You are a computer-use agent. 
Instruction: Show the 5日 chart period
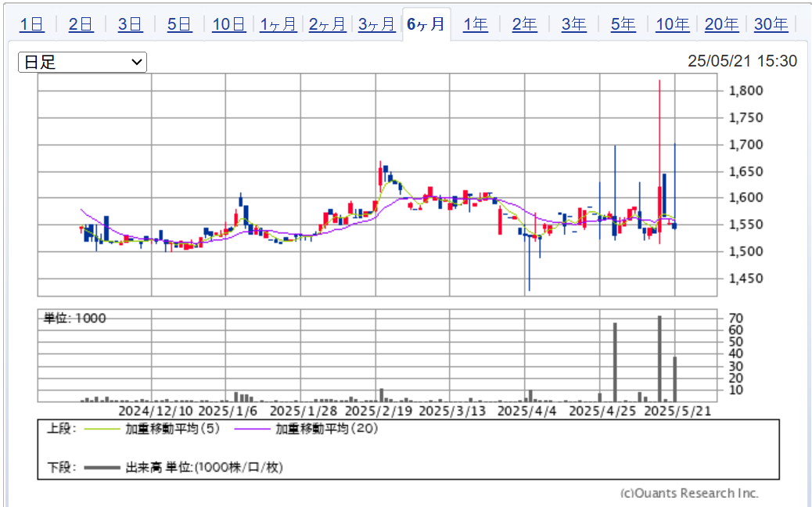tap(179, 24)
